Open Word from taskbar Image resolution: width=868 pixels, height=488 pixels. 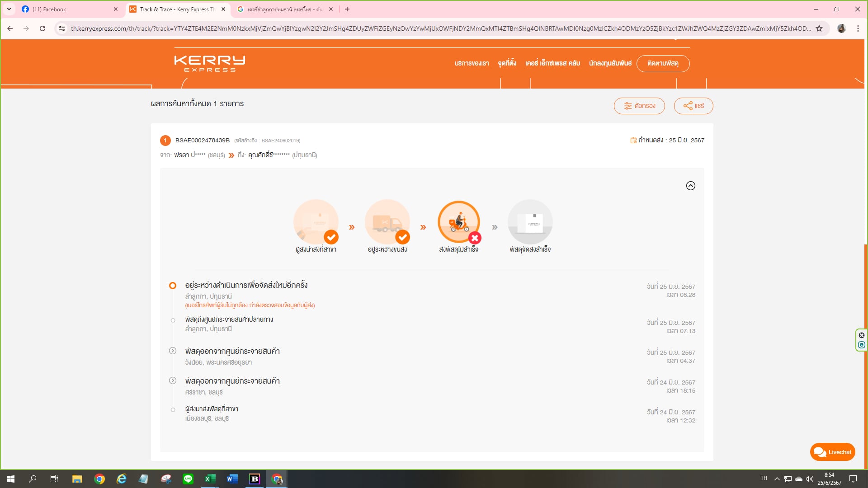[232, 479]
